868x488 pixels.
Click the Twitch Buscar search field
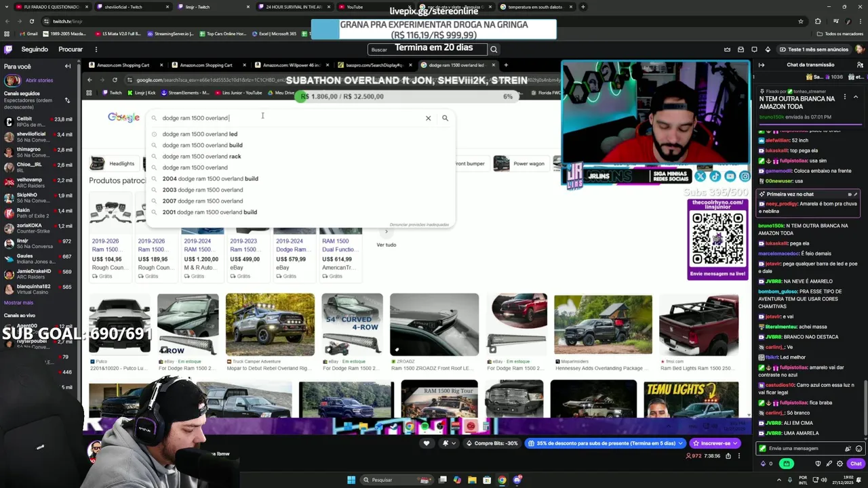pos(429,49)
